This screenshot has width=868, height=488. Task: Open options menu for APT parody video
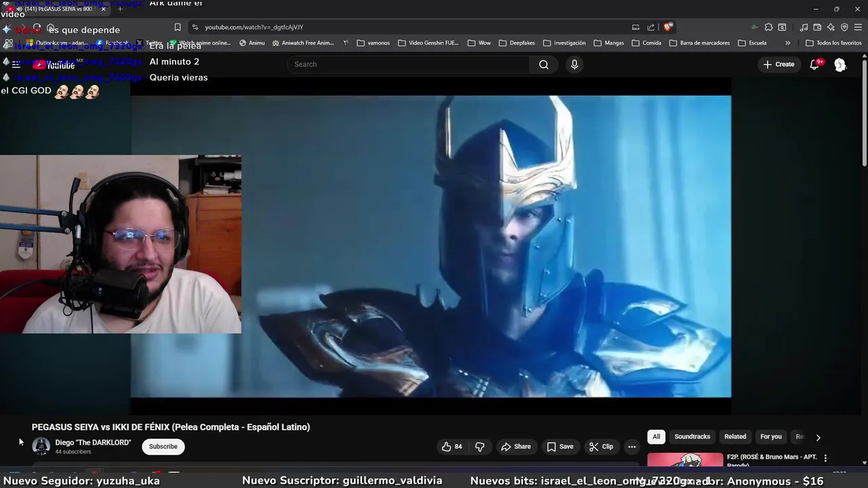coord(825,458)
